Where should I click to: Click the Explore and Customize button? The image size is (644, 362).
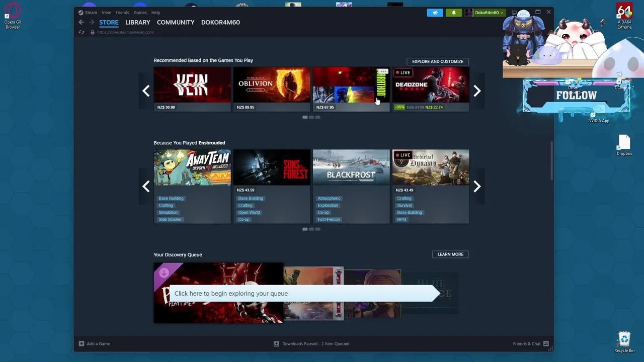coord(438,61)
